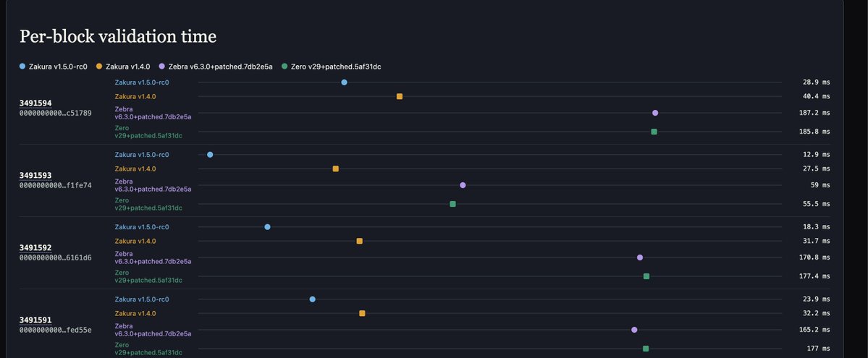
Task: Click hash 0000000000…6161d6
Action: 55,258
